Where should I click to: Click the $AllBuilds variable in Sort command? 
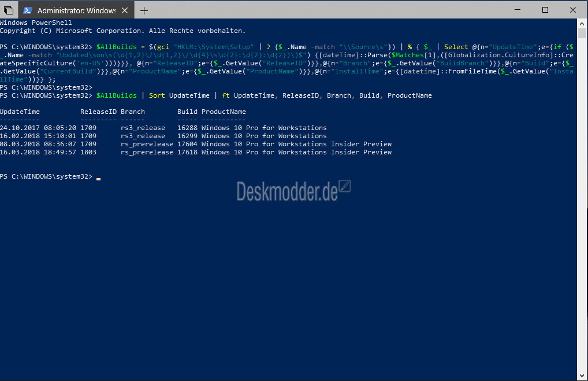(117, 95)
